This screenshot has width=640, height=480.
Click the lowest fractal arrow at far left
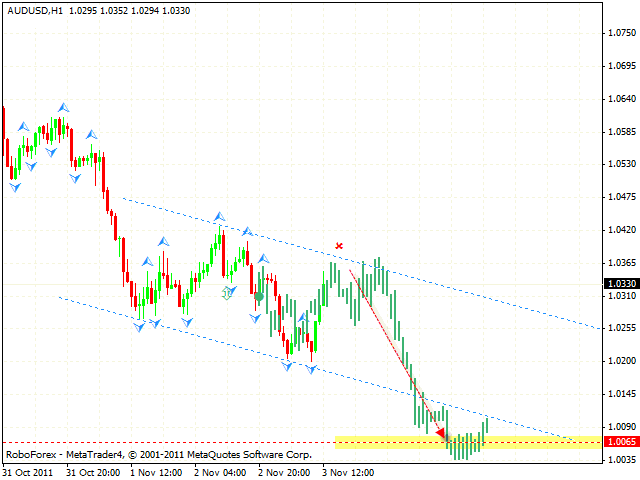pyautogui.click(x=14, y=186)
